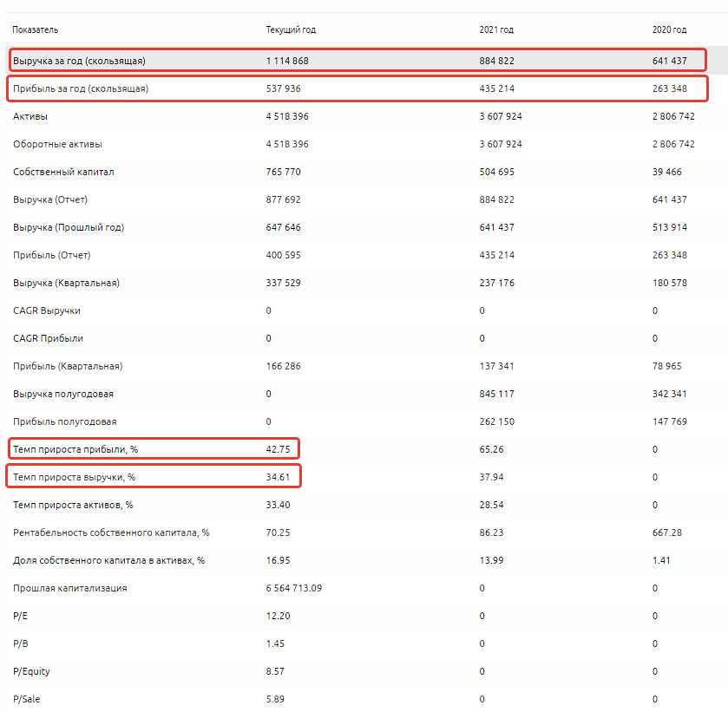Select the 'Выручка (Прошлый год)' row label
This screenshot has height=712, width=728.
[x=69, y=227]
